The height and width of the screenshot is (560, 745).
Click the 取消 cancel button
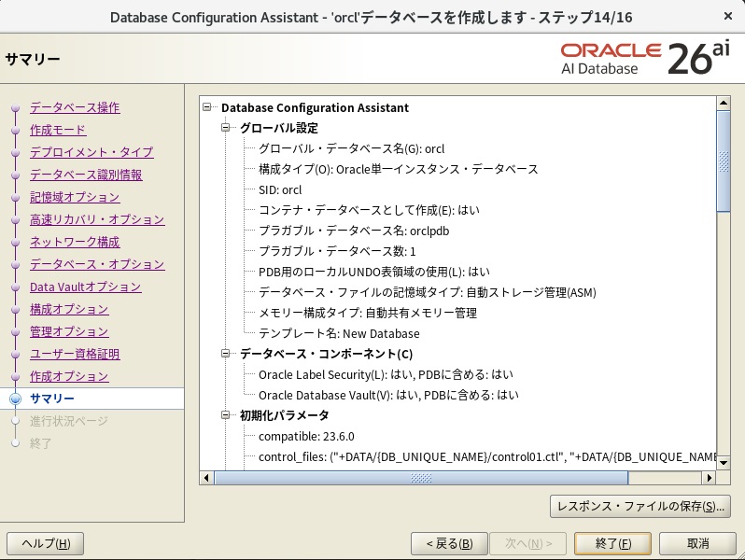point(697,543)
